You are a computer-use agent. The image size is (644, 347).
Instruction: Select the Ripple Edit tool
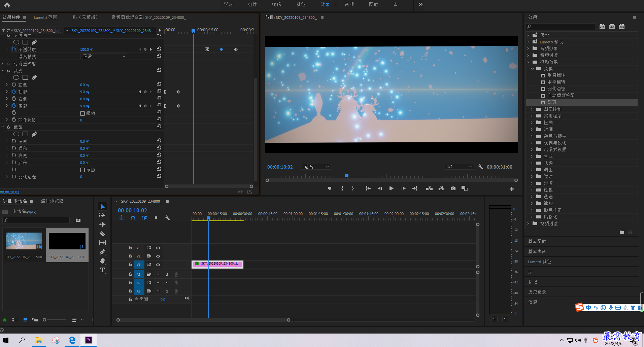102,224
